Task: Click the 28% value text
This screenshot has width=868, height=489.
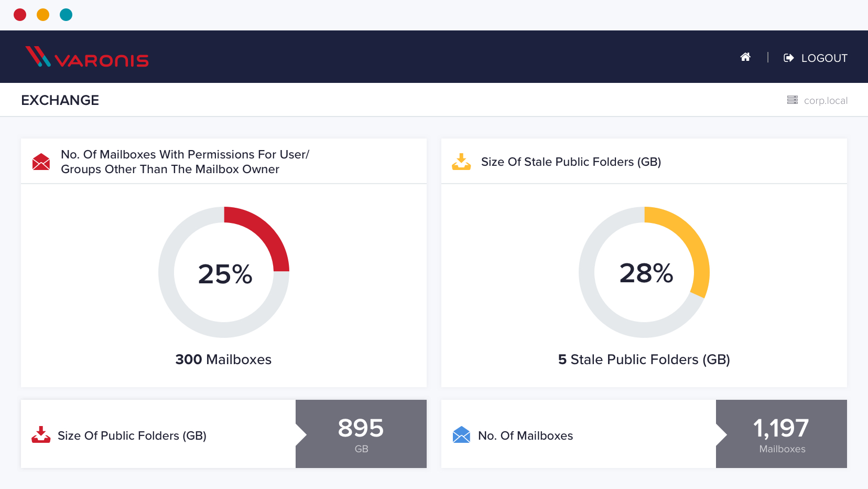Action: (646, 273)
